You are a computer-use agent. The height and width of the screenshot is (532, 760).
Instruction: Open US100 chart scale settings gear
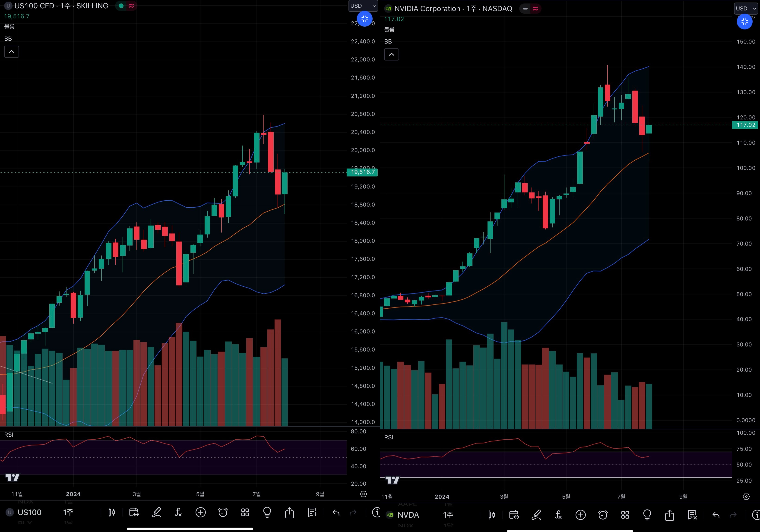364,494
